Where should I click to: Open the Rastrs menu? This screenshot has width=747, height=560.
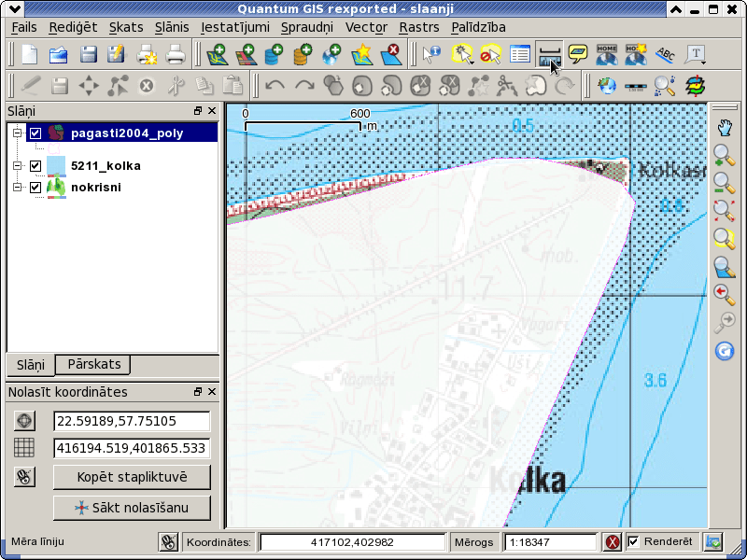point(418,27)
